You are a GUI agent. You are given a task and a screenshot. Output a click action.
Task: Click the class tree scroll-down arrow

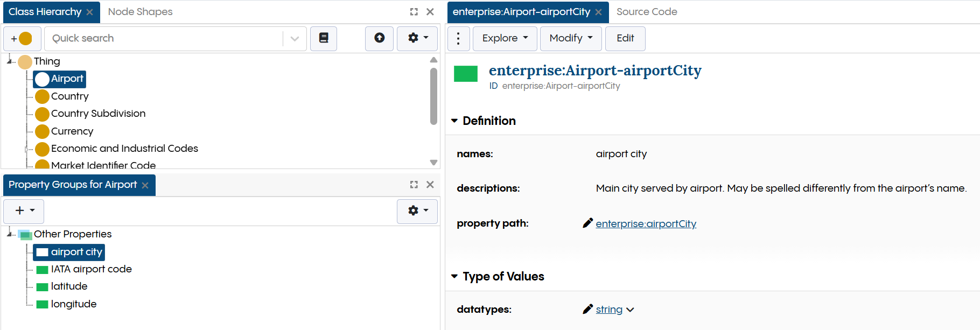(433, 162)
